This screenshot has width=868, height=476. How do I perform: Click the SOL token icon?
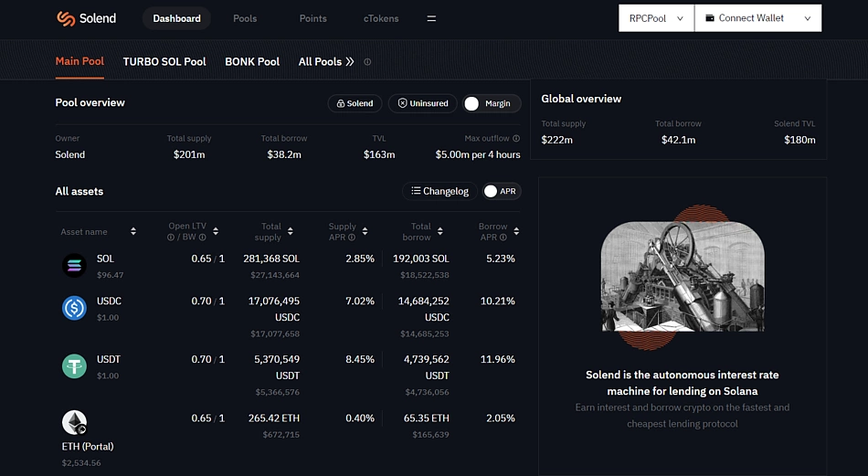(x=74, y=266)
